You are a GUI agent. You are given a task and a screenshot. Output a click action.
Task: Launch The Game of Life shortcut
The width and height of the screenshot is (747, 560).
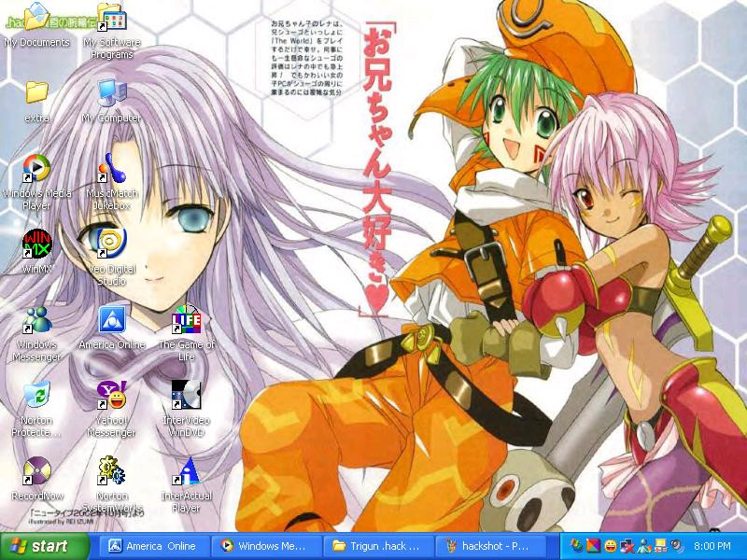186,333
